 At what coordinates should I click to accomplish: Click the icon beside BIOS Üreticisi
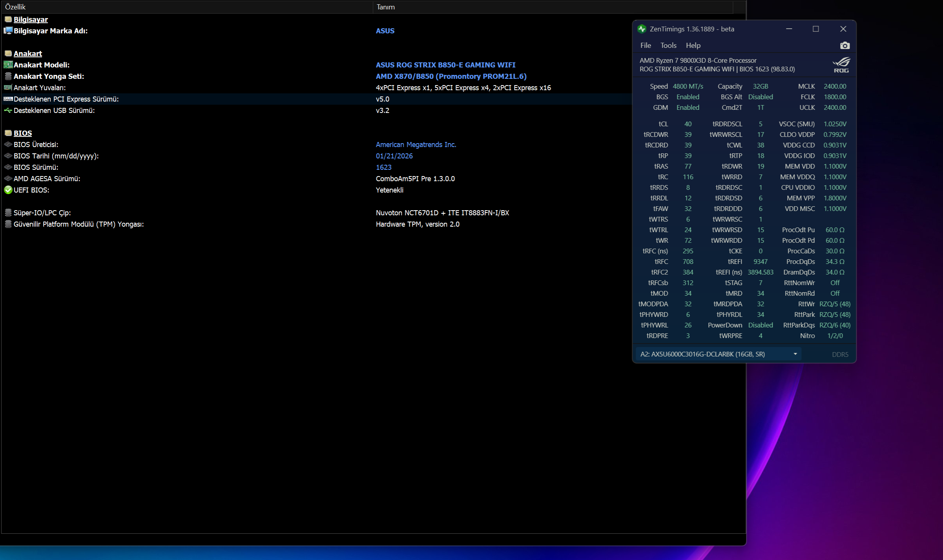[8, 144]
